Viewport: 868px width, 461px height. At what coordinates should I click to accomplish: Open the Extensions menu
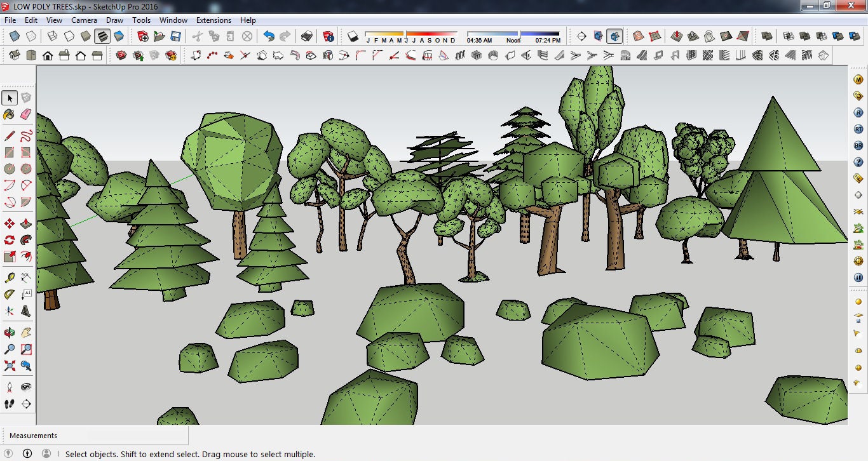[214, 20]
